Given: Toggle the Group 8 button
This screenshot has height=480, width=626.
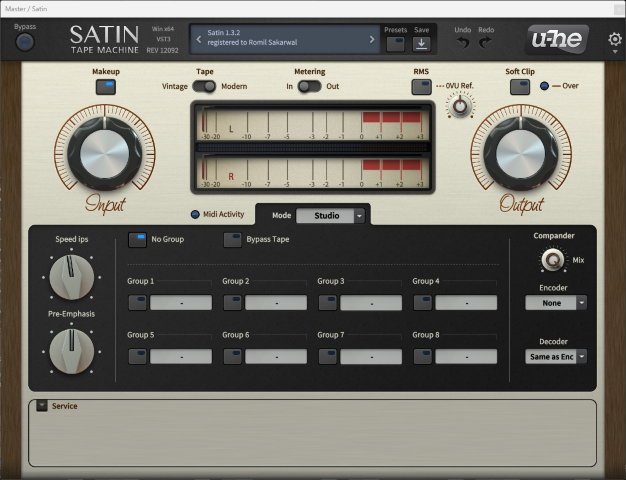Looking at the screenshot, I should (x=422, y=357).
